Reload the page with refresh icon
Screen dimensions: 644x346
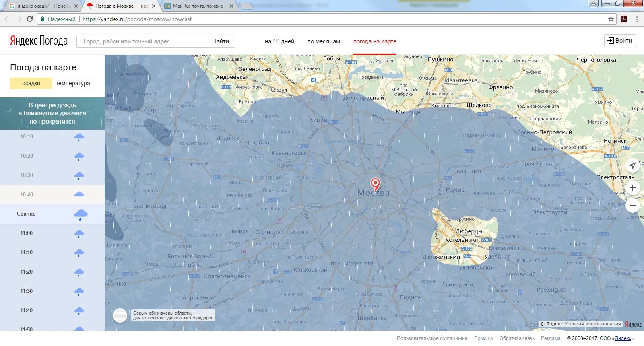[x=30, y=19]
